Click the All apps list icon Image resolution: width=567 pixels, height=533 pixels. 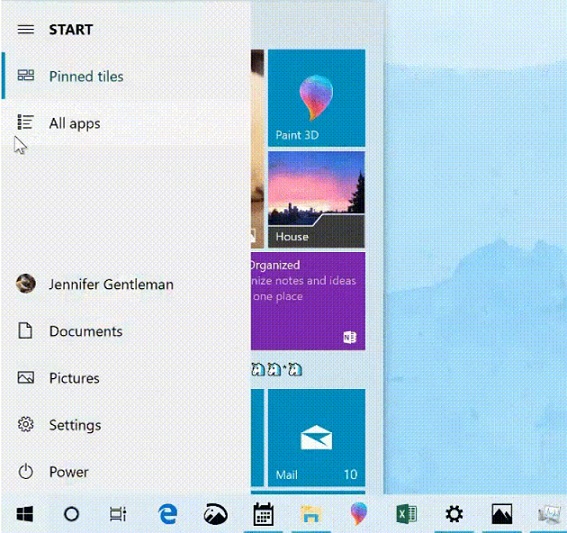click(26, 122)
